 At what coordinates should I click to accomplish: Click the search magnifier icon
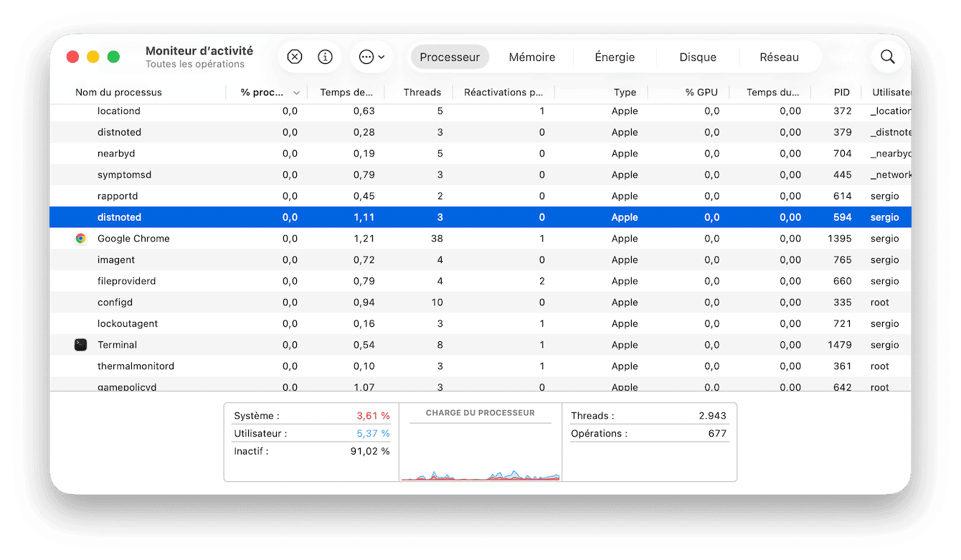(x=888, y=57)
